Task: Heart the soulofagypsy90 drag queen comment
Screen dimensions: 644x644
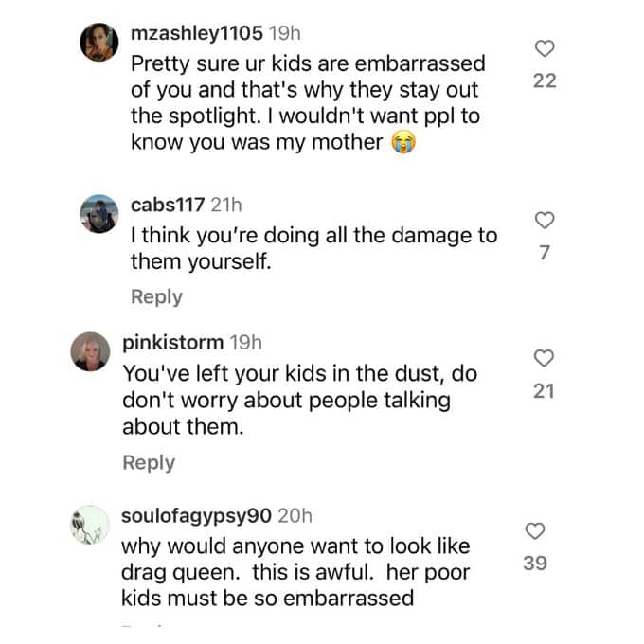Action: [535, 531]
